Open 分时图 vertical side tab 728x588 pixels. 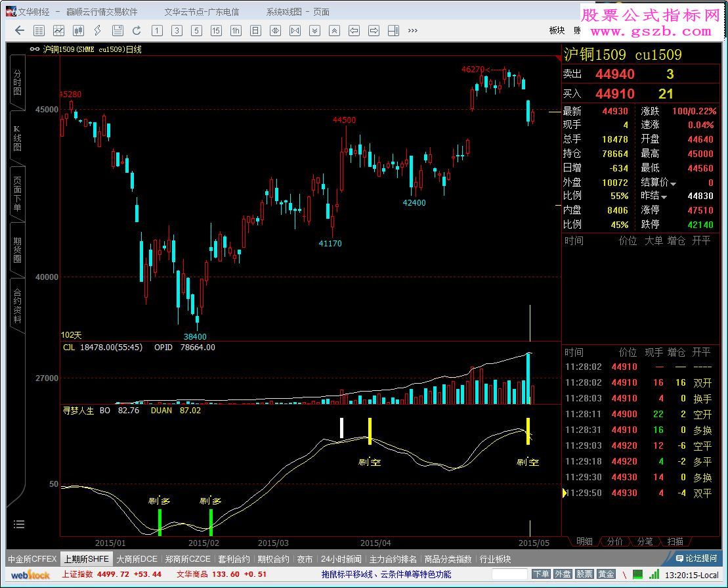point(17,82)
